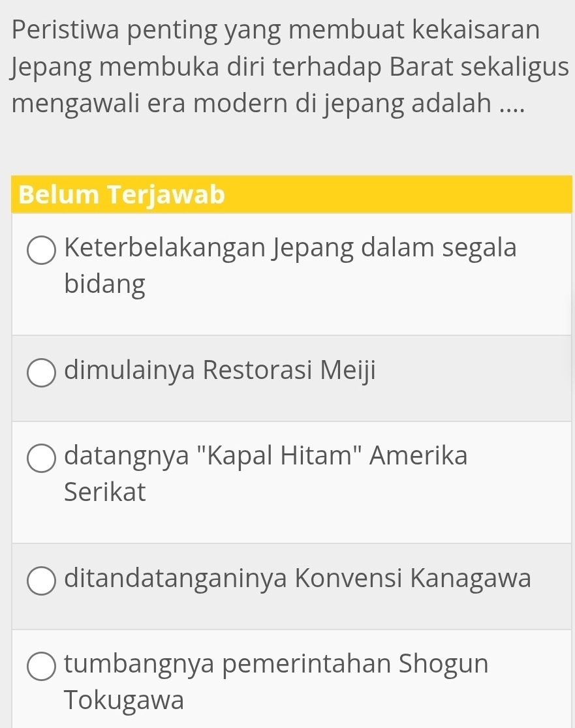Click the question line "Jepang membuka diri terhadap Barat"
575x728 pixels.
coord(287,67)
